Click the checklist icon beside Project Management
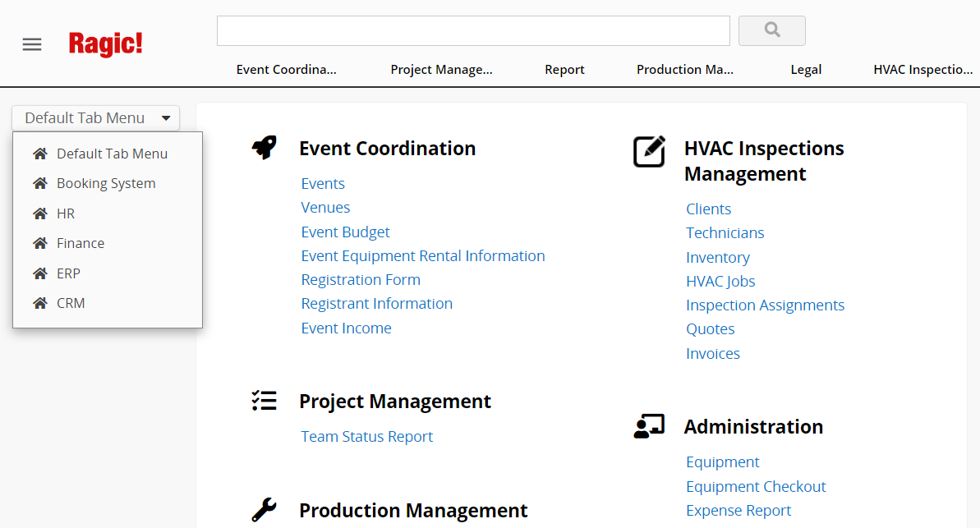This screenshot has height=528, width=980. (x=264, y=401)
